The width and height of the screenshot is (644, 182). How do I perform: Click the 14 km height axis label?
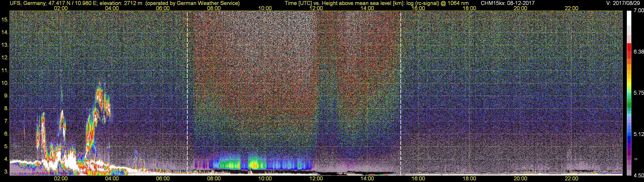pyautogui.click(x=5, y=32)
